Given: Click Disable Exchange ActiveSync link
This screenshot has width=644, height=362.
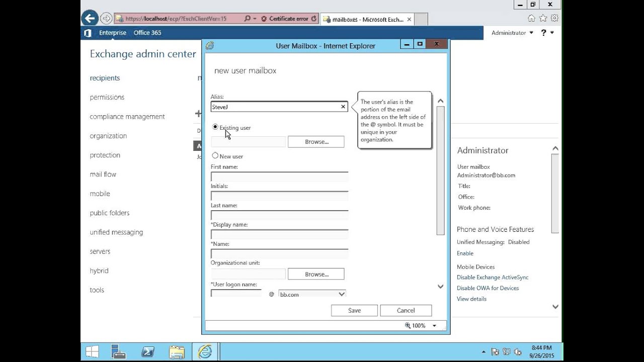Looking at the screenshot, I should click(x=493, y=278).
